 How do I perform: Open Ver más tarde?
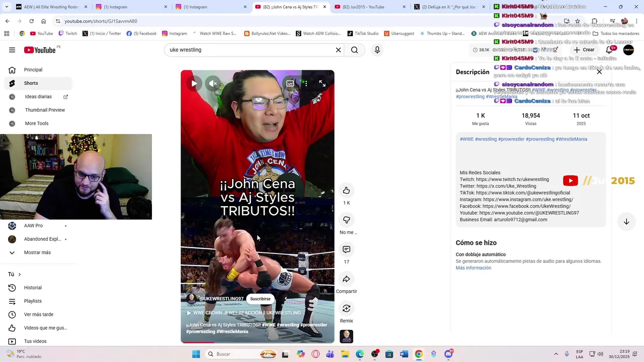tap(38, 314)
